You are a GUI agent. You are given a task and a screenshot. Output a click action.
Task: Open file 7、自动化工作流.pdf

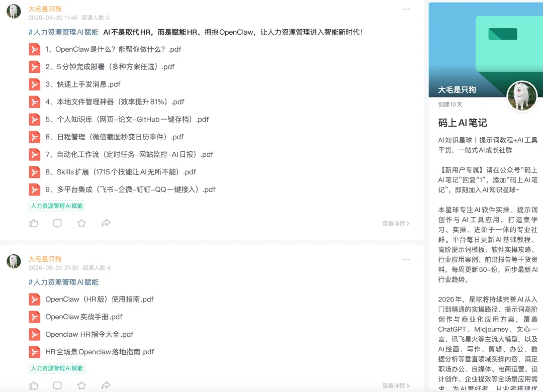[129, 154]
